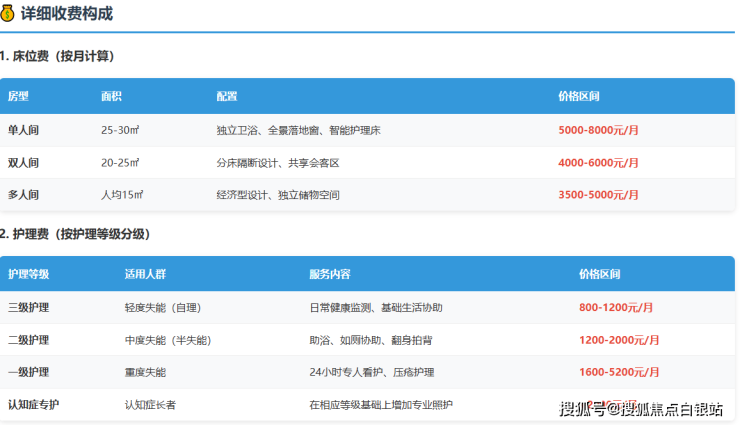Click the 房型 column header
The height and width of the screenshot is (425, 740).
[x=19, y=97]
